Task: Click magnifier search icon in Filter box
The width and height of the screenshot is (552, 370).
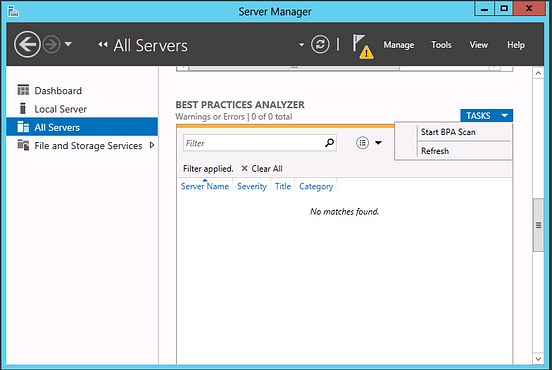Action: pos(329,143)
